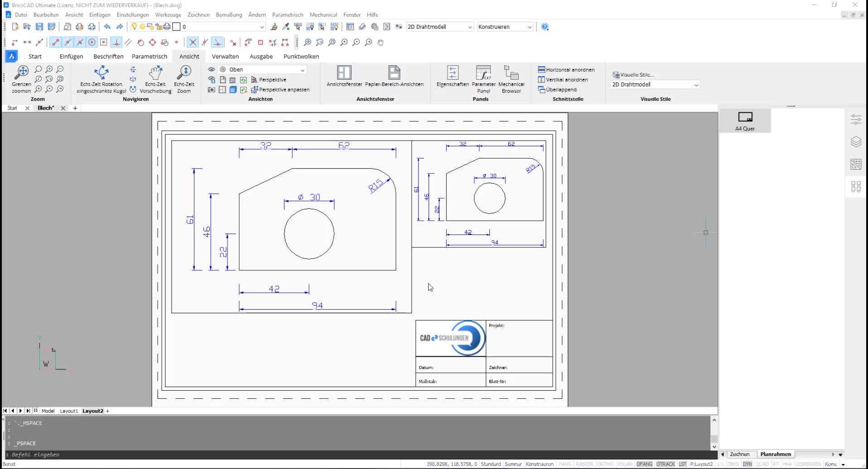Open the Datei menu
Image resolution: width=868 pixels, height=469 pixels.
(x=21, y=15)
